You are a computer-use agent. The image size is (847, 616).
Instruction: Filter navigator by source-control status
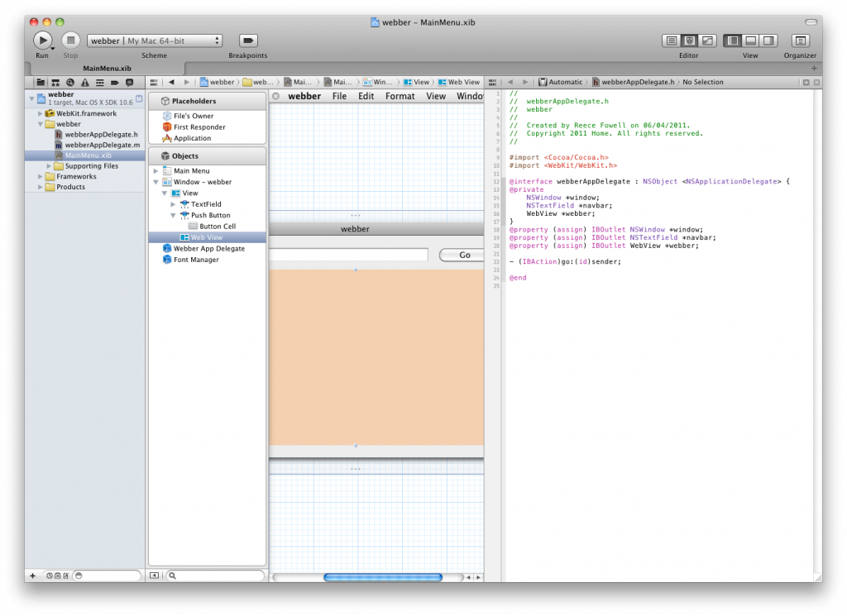pos(58,576)
